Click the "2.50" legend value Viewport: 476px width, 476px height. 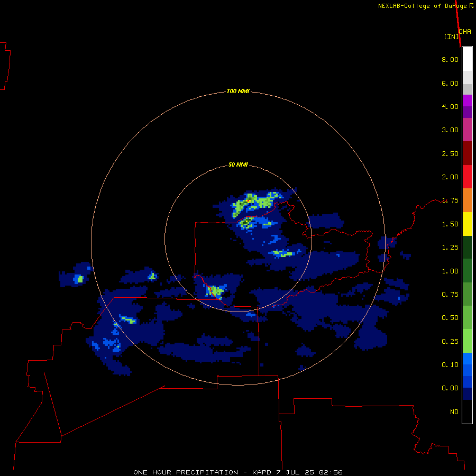coord(450,153)
